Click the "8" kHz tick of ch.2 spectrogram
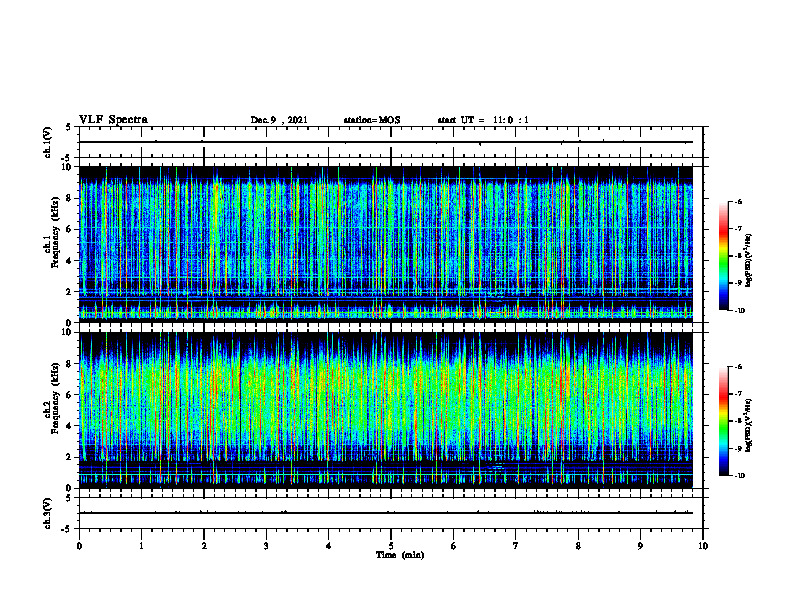This screenshot has height=612, width=792. pos(69,364)
